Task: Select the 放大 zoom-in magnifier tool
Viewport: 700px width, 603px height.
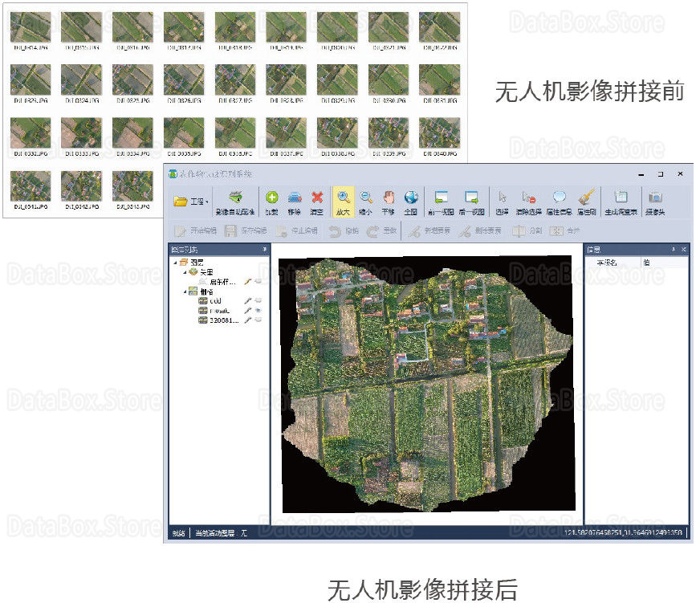Action: click(343, 202)
